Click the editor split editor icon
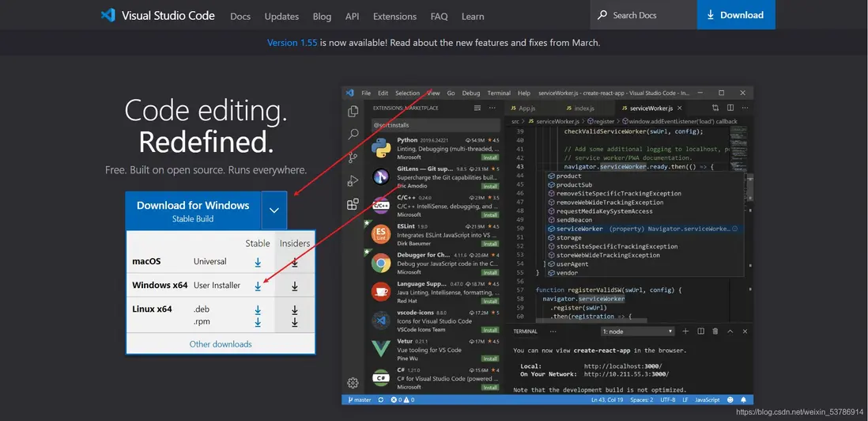This screenshot has width=868, height=421. [730, 108]
